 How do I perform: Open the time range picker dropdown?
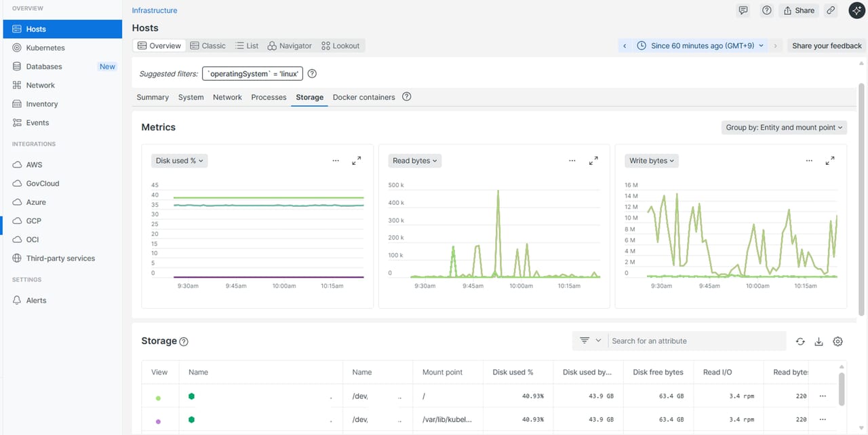[701, 45]
